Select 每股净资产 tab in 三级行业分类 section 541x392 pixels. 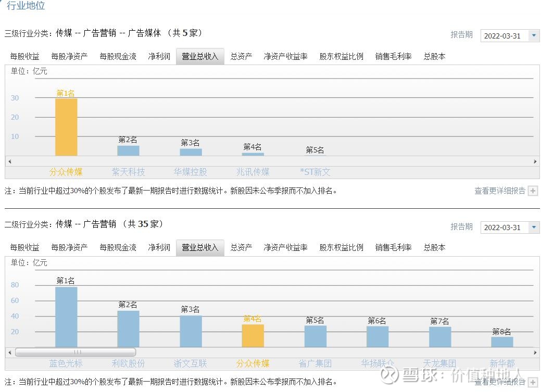pyautogui.click(x=69, y=56)
